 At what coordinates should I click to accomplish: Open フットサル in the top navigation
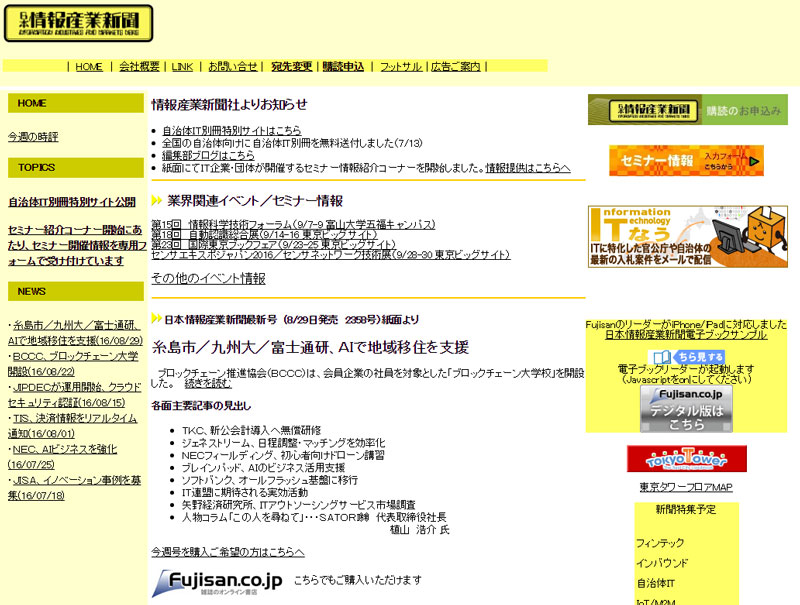coord(401,66)
